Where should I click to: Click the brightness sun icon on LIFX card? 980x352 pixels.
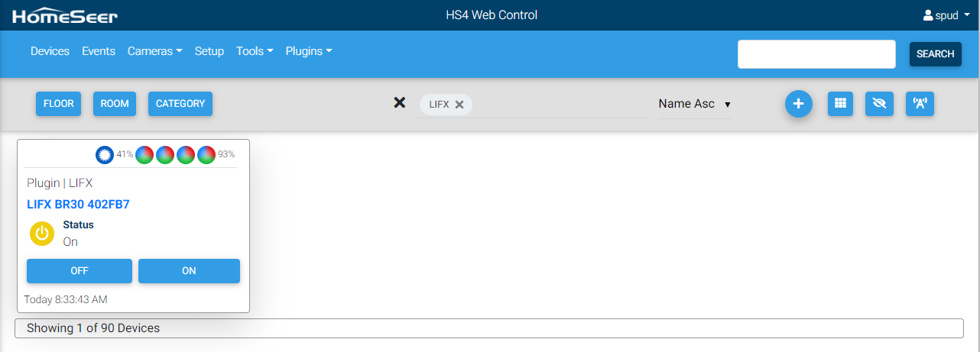[105, 154]
